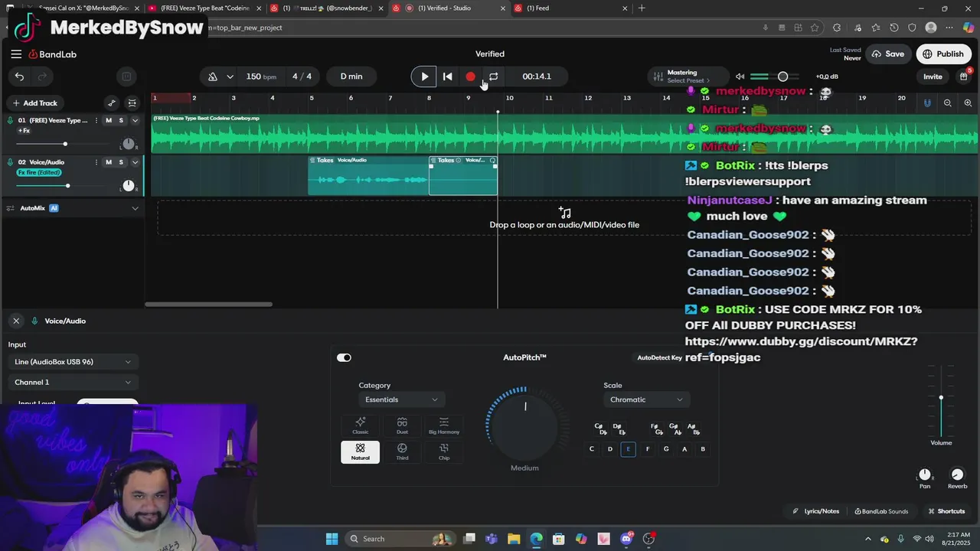
Task: Adjust Voice/Audio track volume slider
Action: click(67, 186)
